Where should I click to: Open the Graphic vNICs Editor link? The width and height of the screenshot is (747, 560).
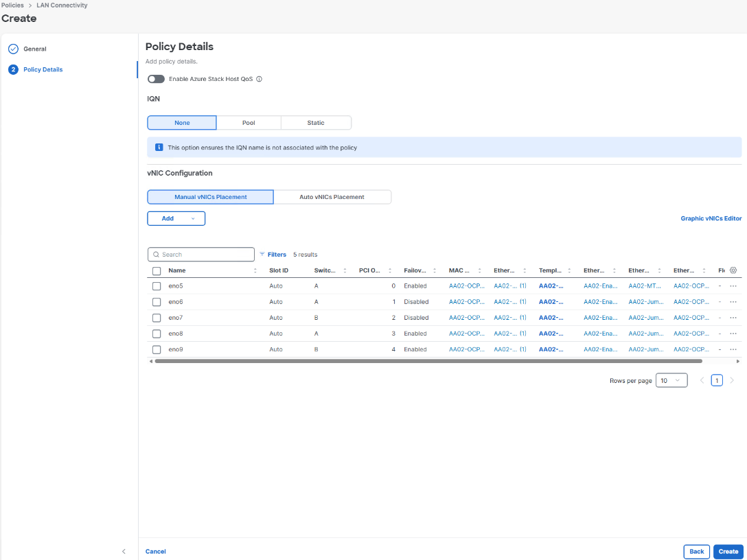[711, 218]
